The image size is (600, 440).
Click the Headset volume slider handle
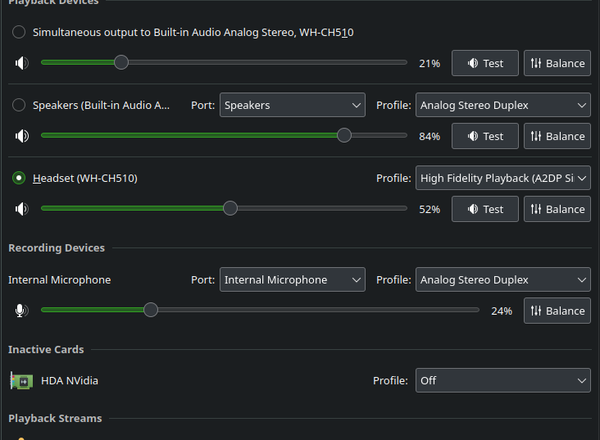tap(230, 209)
